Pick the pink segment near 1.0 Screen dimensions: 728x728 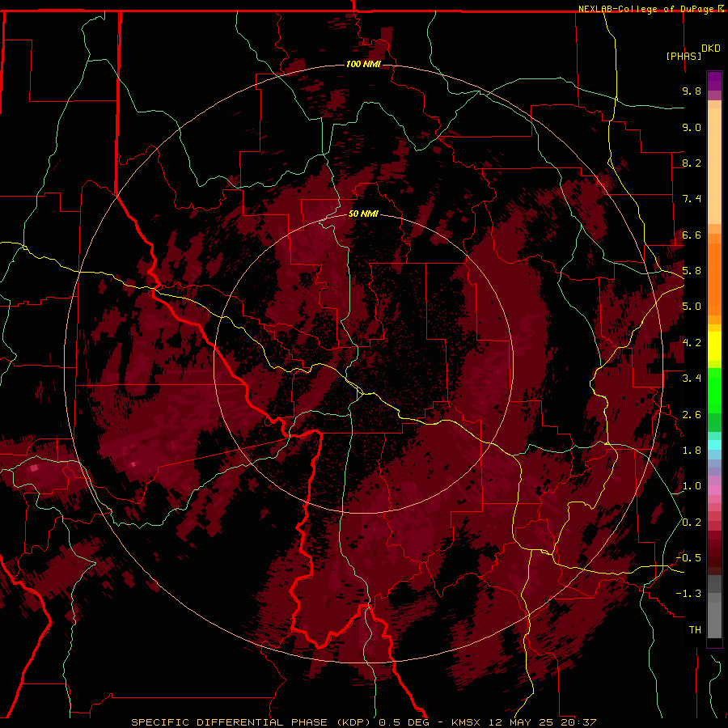click(714, 490)
